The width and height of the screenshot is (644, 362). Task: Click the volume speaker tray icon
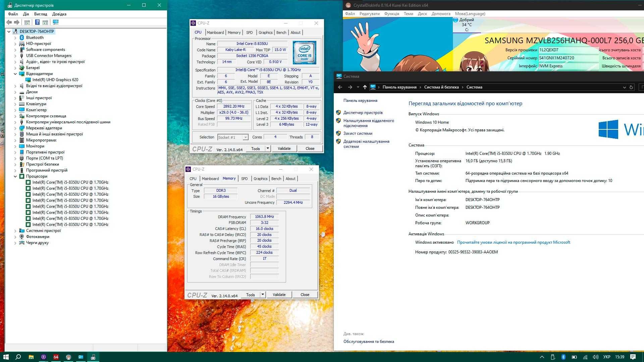tap(596, 357)
